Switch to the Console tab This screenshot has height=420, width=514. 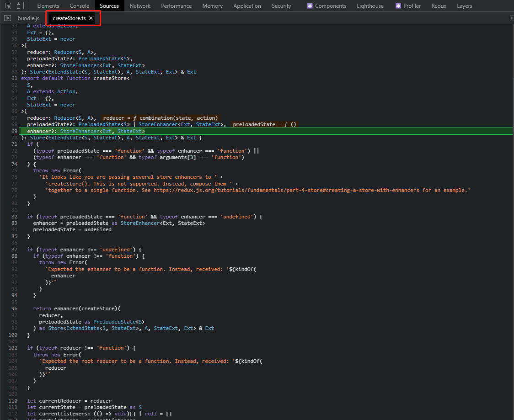(79, 6)
